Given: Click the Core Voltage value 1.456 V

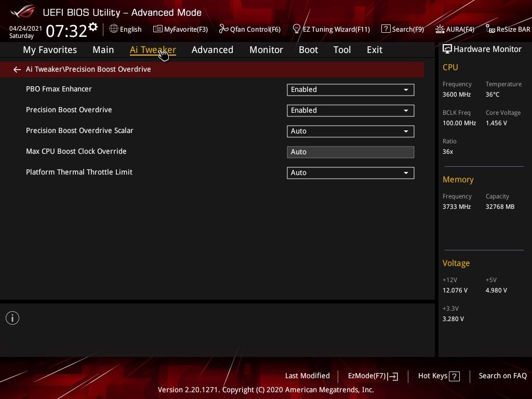Looking at the screenshot, I should click(496, 123).
